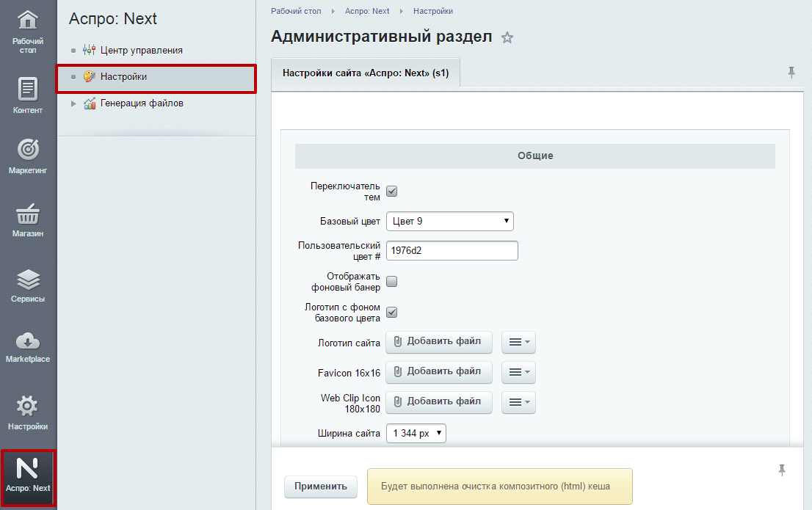Open the Рабочий стол home icon

pyautogui.click(x=28, y=21)
